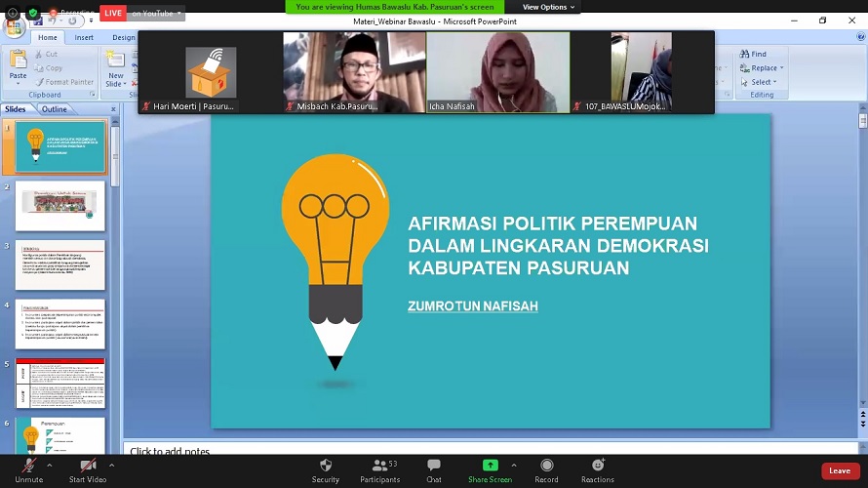
Task: Start recording with Record icon
Action: coord(546,466)
